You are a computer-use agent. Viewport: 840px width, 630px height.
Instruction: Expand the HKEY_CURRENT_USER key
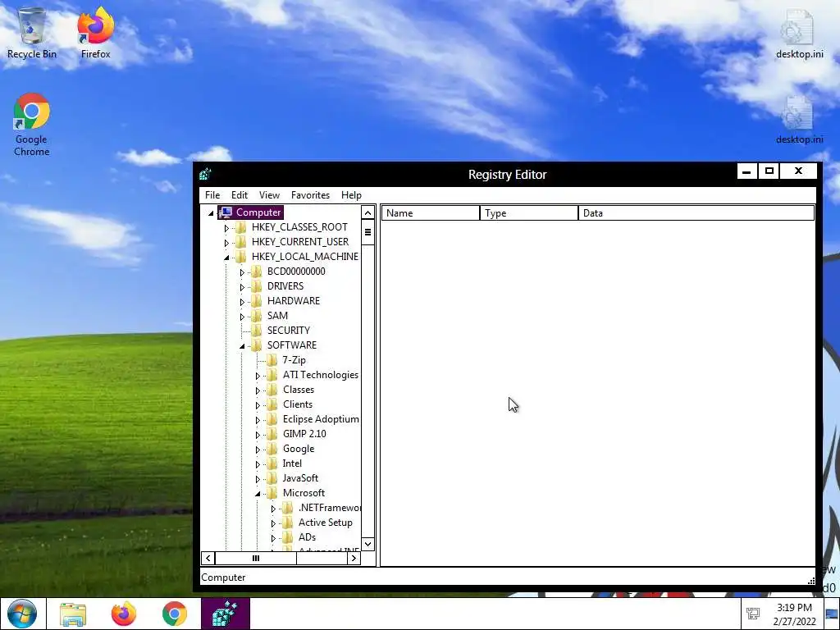(226, 243)
